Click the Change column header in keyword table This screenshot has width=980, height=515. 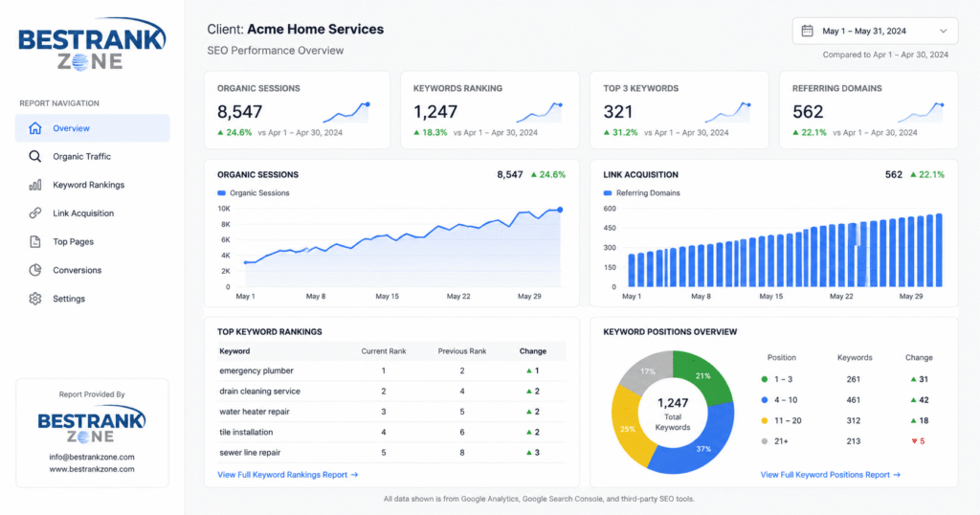coord(532,351)
